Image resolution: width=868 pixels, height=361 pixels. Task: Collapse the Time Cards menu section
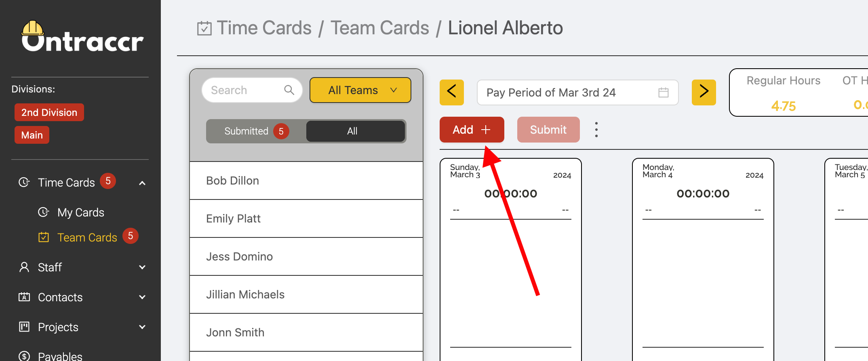click(x=142, y=183)
